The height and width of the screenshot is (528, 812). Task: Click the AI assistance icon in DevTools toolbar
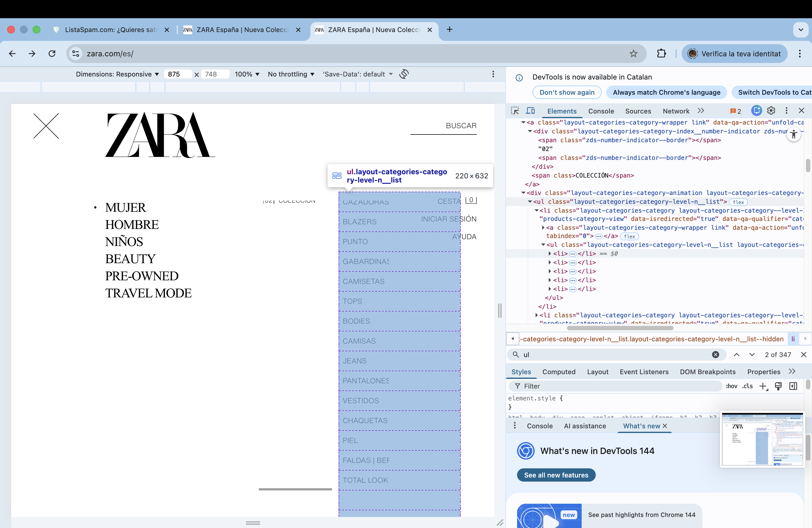756,111
